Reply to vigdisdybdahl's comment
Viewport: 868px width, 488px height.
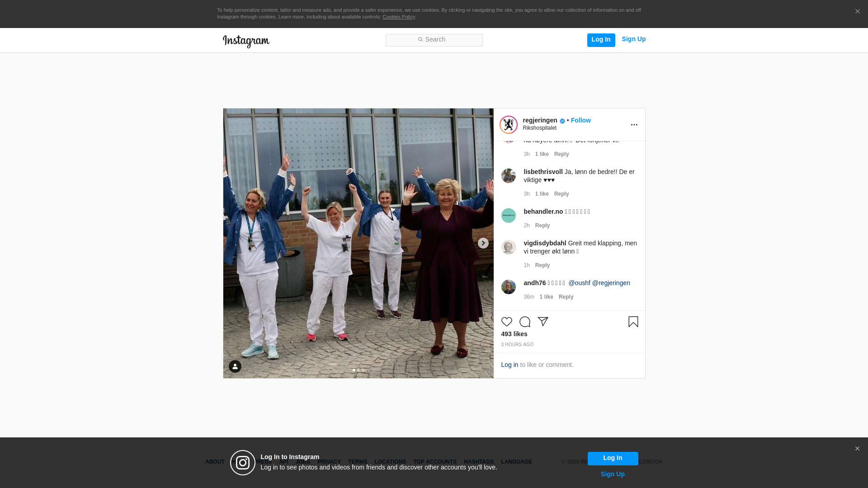point(542,265)
